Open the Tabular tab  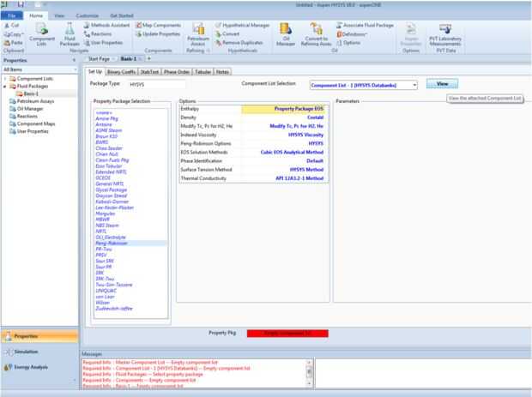[203, 72]
